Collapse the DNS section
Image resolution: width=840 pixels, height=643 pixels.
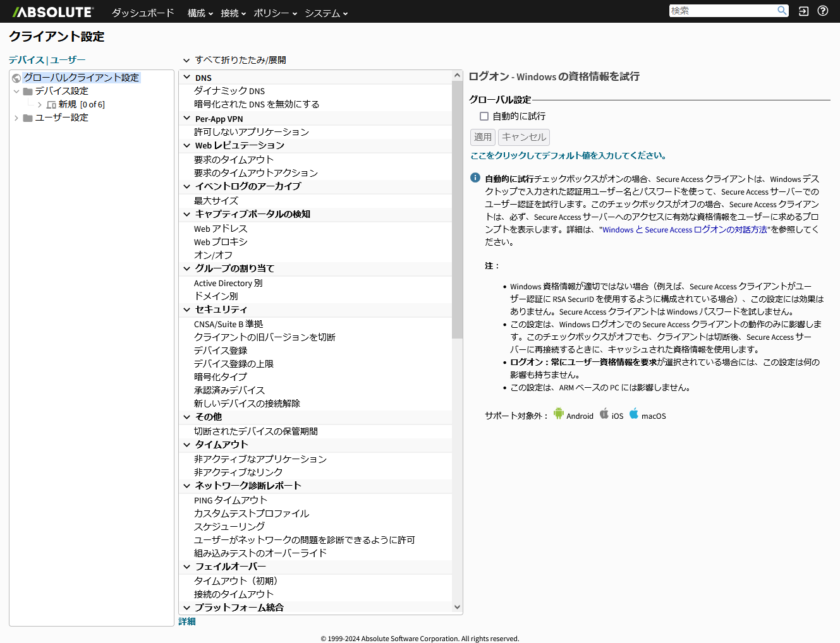click(186, 78)
